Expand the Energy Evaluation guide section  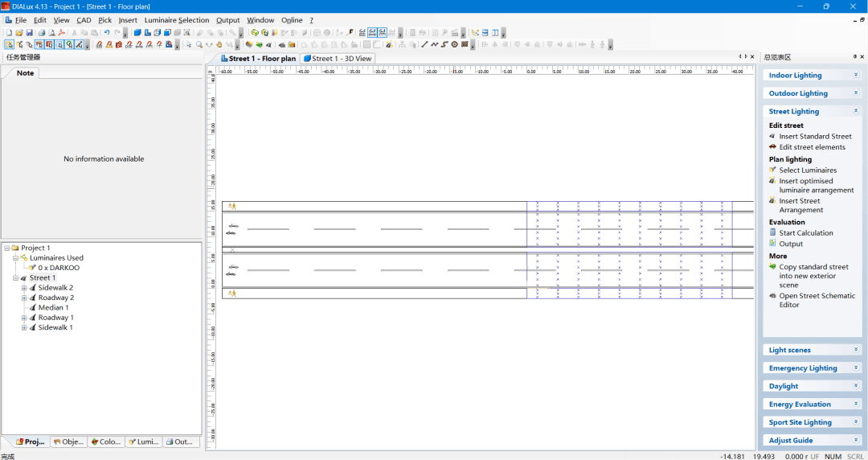pos(856,404)
